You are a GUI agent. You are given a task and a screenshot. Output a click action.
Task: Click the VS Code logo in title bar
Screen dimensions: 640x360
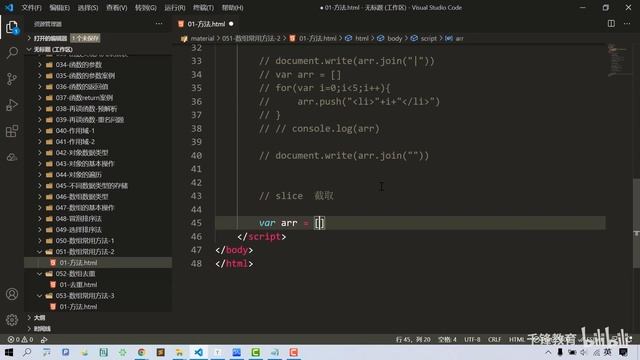[9, 7]
